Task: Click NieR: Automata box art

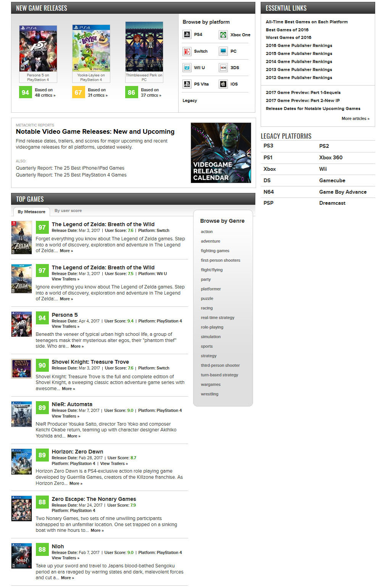Action: click(x=22, y=414)
